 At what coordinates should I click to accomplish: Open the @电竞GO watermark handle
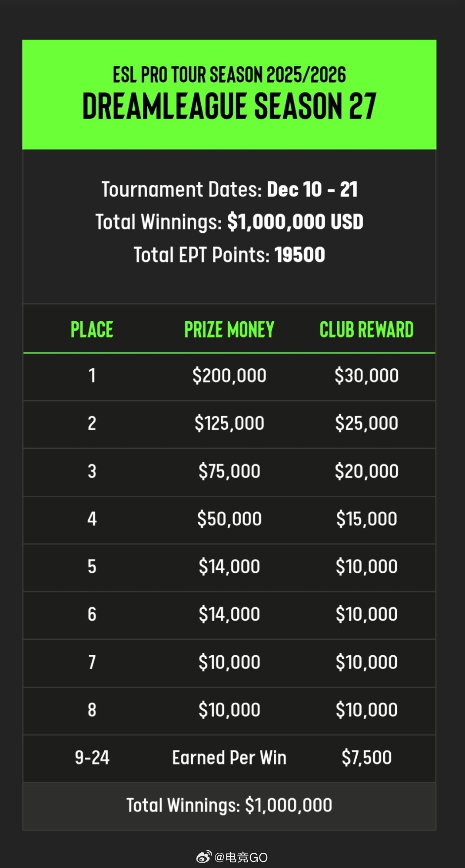pos(241,857)
